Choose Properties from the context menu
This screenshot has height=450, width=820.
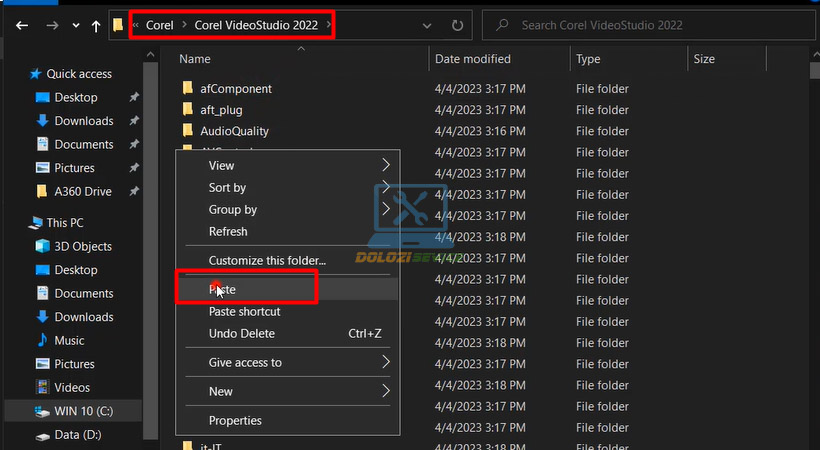pyautogui.click(x=288, y=420)
